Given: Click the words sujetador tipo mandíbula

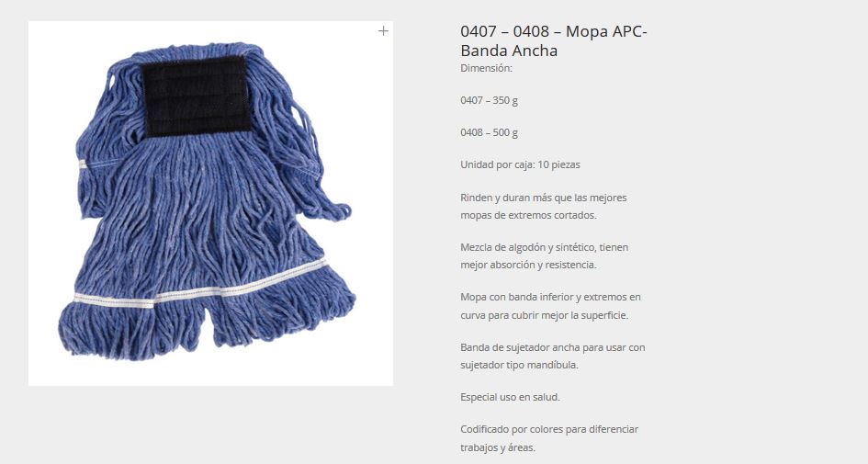Looking at the screenshot, I should (519, 365).
